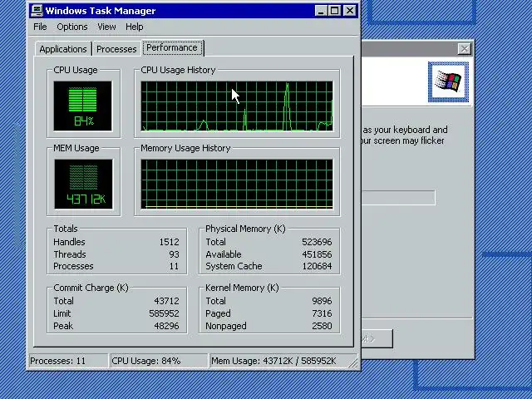
Task: Open the File menu
Action: pos(40,27)
